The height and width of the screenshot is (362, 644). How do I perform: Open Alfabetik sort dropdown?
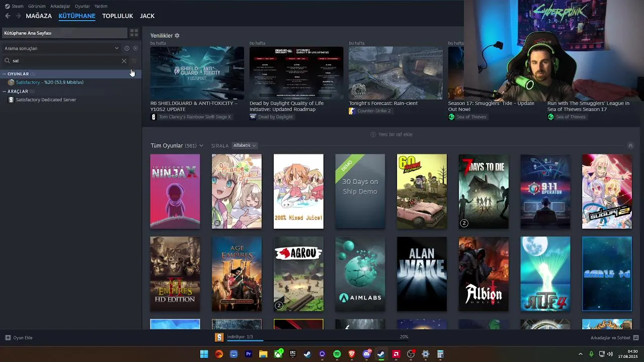[244, 146]
